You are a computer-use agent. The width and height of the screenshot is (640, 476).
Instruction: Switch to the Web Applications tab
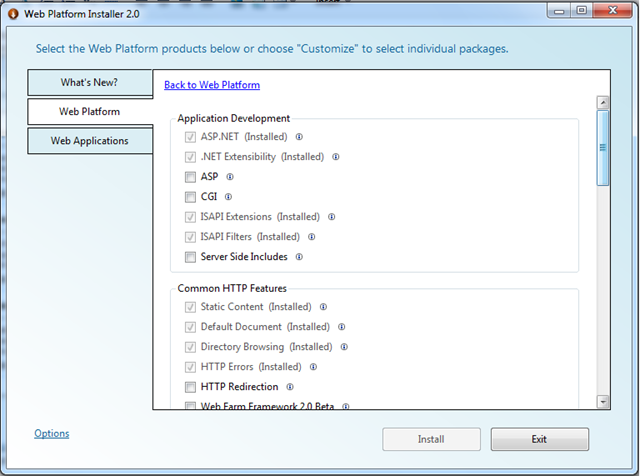click(90, 141)
